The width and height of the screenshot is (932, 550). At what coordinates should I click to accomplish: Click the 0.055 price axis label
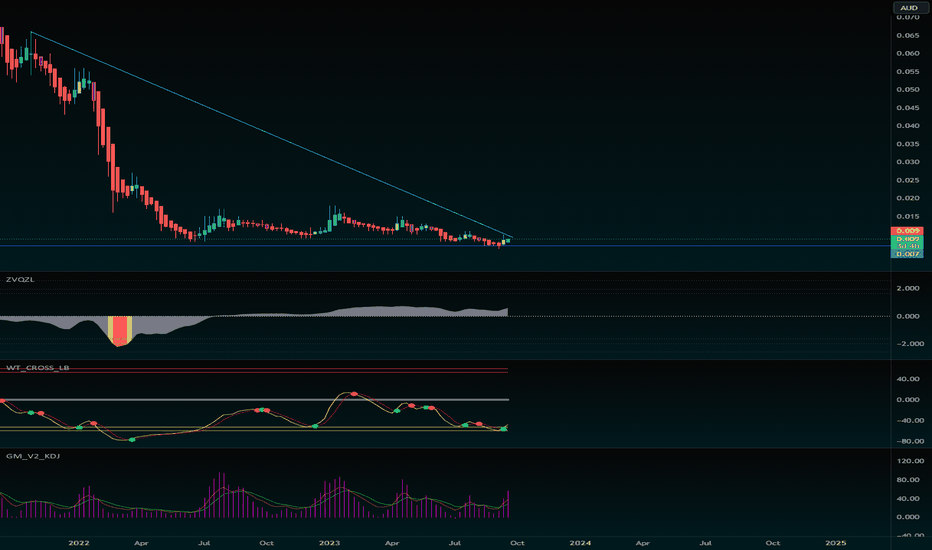(x=908, y=72)
